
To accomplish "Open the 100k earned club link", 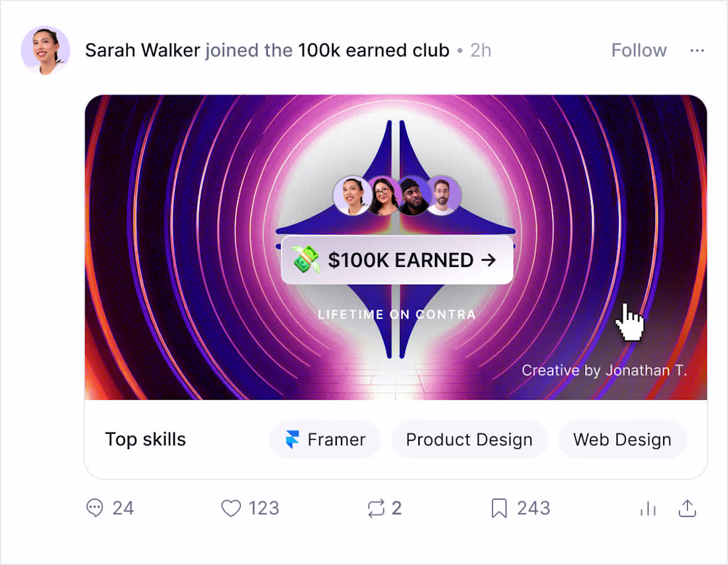I will point(374,50).
